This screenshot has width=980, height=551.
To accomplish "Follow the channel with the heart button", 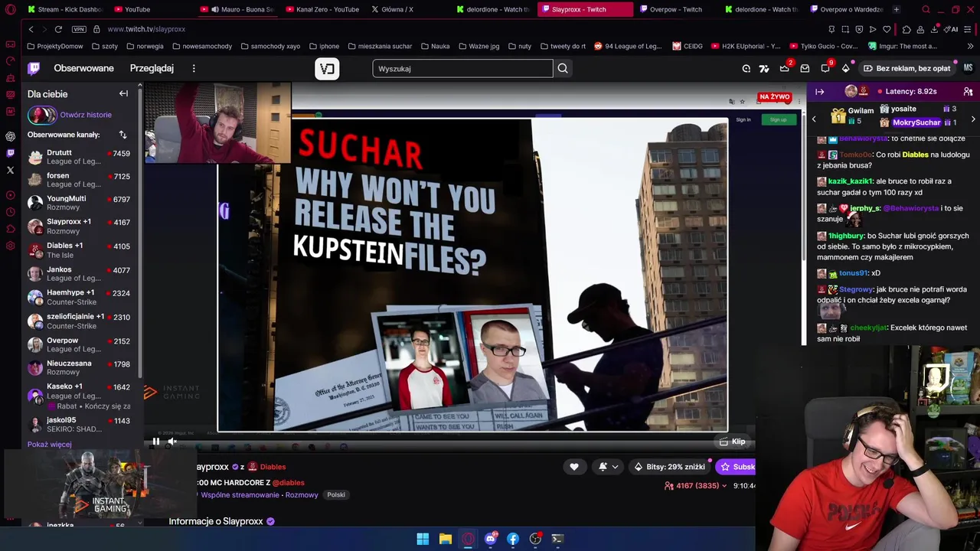I will 574,467.
